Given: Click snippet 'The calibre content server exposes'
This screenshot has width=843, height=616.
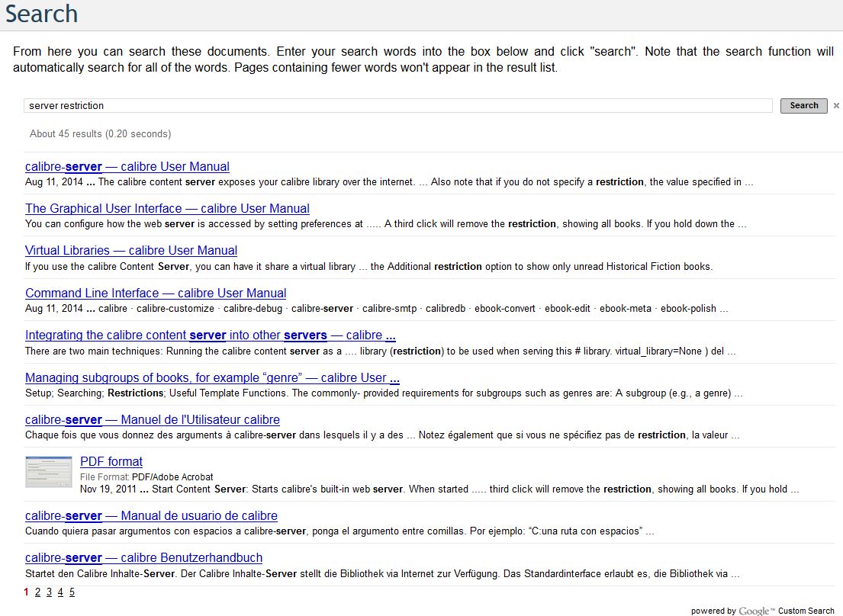Looking at the screenshot, I should 389,182.
